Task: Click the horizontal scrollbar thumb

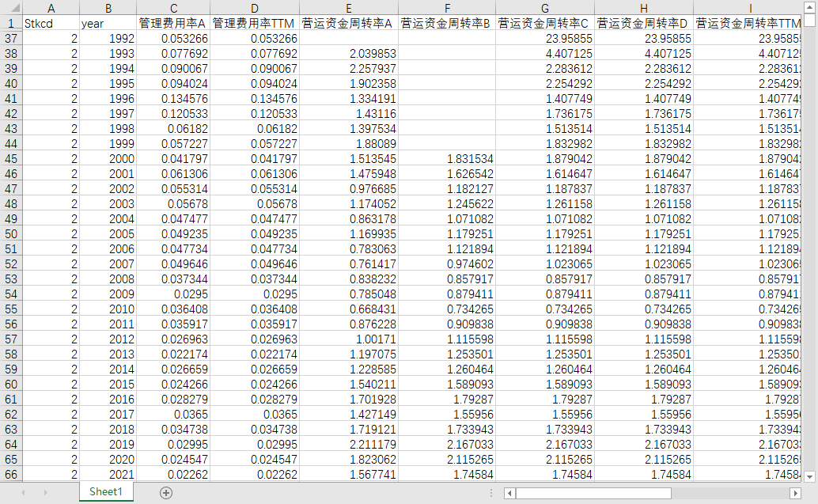Action: [593, 493]
